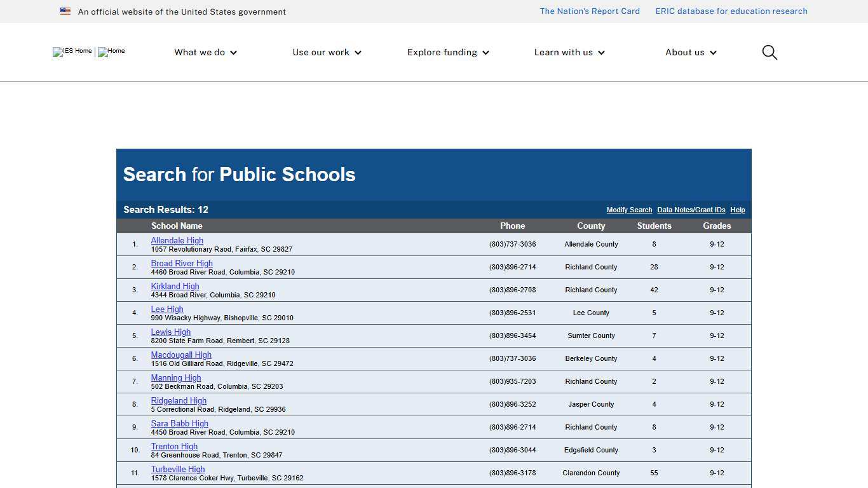View details for Turbeville High
Screen dimensions: 868x488
tap(177, 469)
